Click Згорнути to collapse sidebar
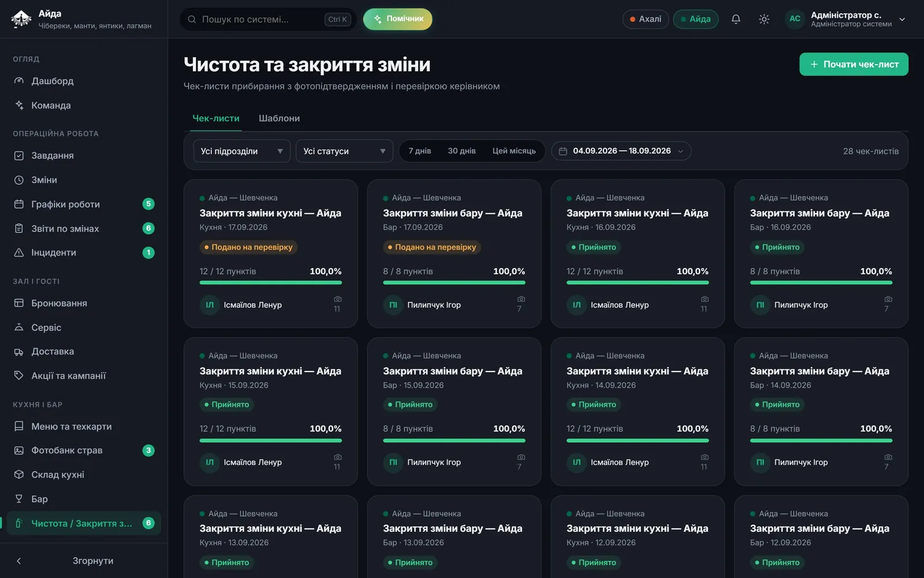924x578 pixels. point(92,561)
